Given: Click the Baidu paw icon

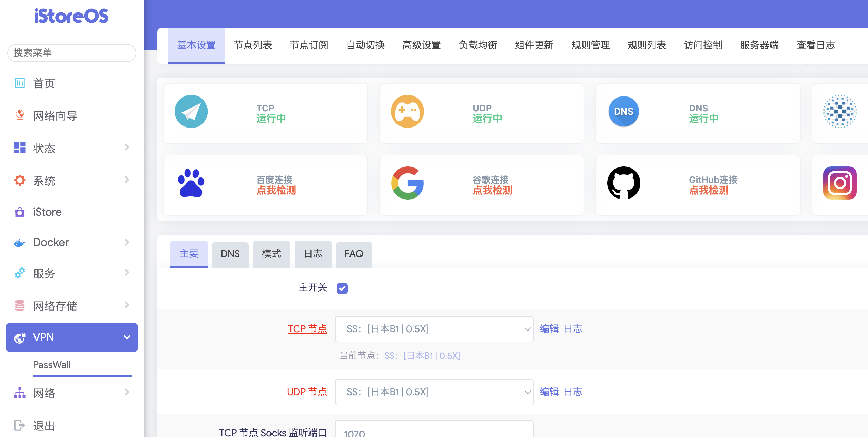Looking at the screenshot, I should point(191,183).
